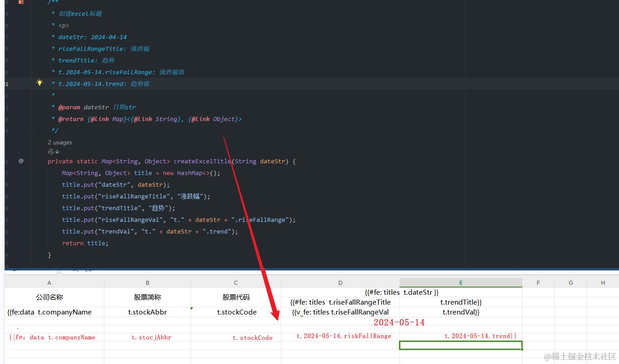Click the t.trendVal}} cell
The image size is (619, 364).
tap(461, 312)
